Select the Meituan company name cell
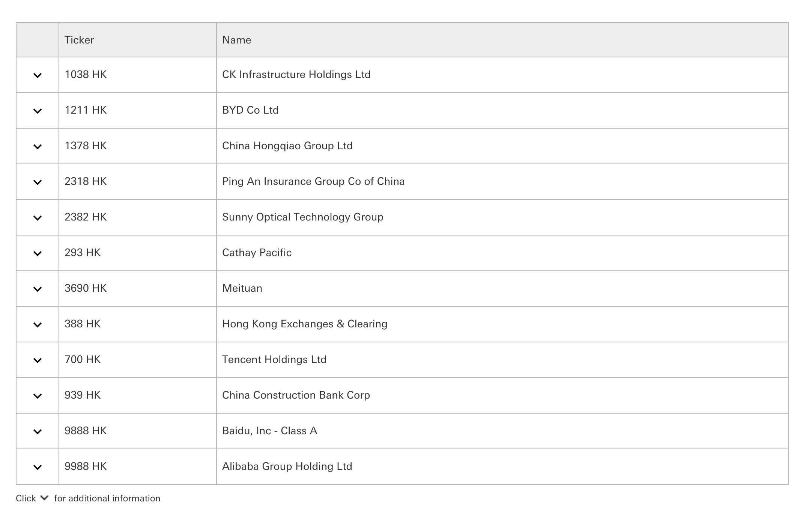 coord(242,288)
